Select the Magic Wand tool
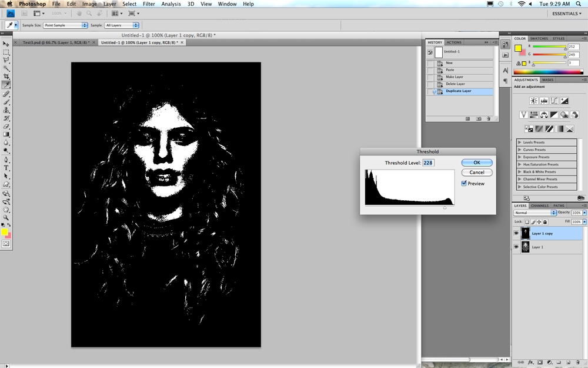The height and width of the screenshot is (368, 588). (6, 68)
